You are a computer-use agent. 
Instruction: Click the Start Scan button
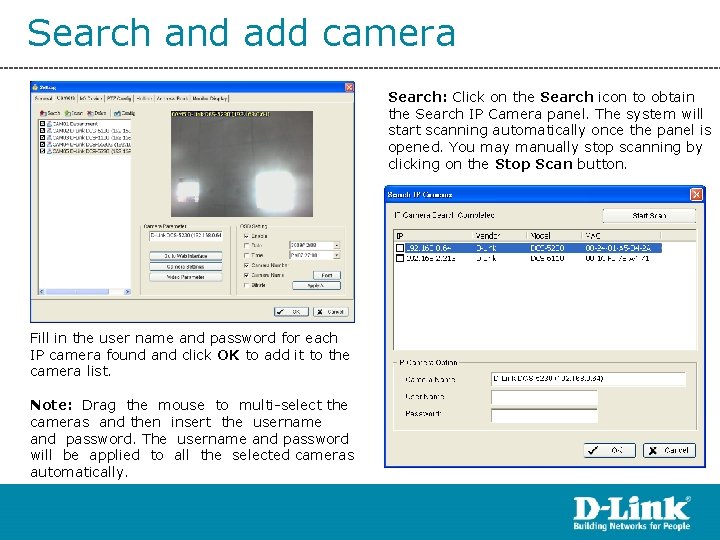tap(649, 215)
